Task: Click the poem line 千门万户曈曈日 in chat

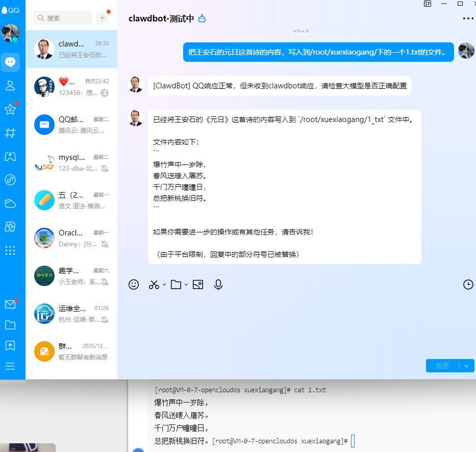Action: pyautogui.click(x=180, y=187)
